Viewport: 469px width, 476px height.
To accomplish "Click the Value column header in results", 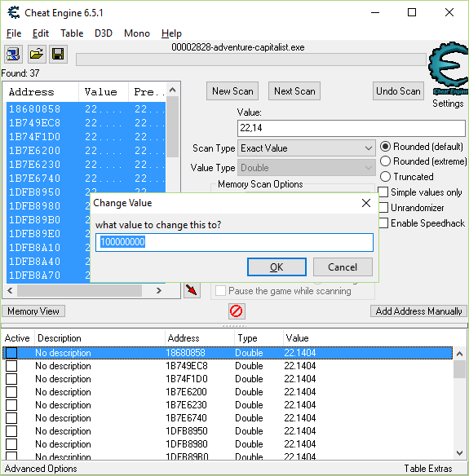I will click(x=104, y=92).
